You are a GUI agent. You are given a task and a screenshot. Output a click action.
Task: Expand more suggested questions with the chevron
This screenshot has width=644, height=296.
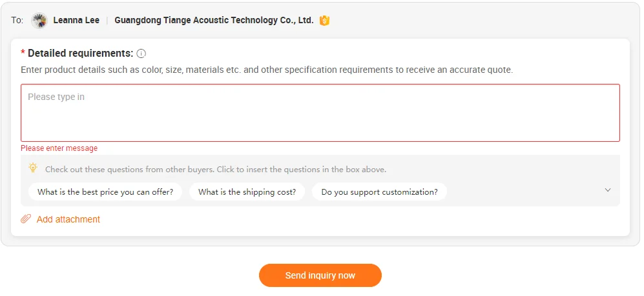coord(607,190)
